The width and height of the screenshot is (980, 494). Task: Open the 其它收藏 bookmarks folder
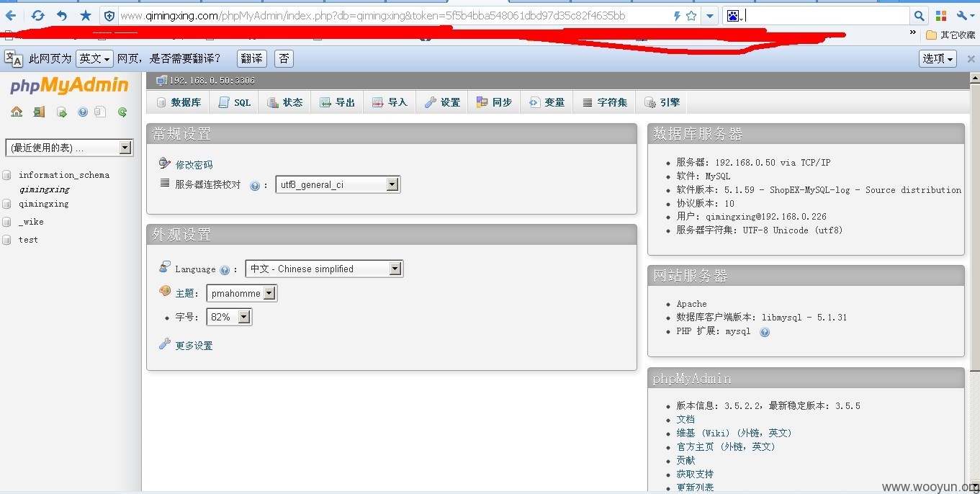coord(950,34)
